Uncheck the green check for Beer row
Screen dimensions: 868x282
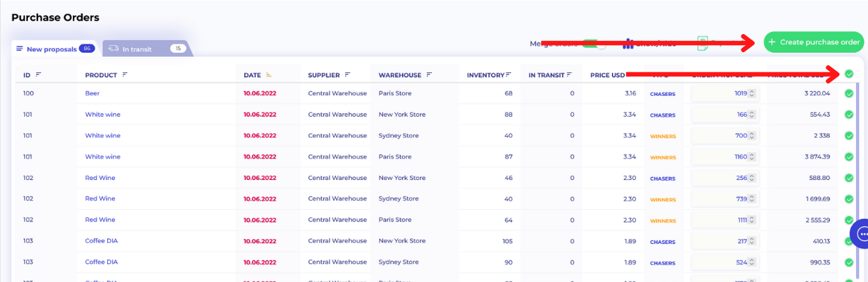pos(849,94)
